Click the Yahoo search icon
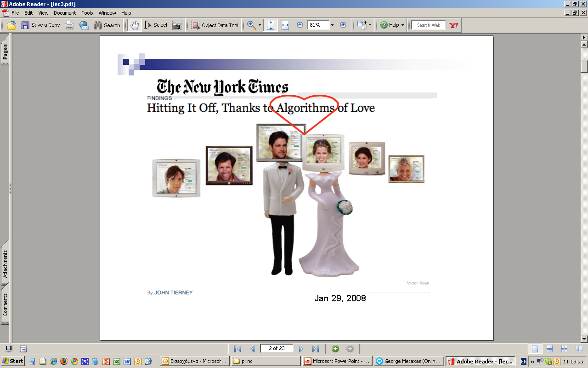Viewport: 588px width, 368px height. point(454,25)
